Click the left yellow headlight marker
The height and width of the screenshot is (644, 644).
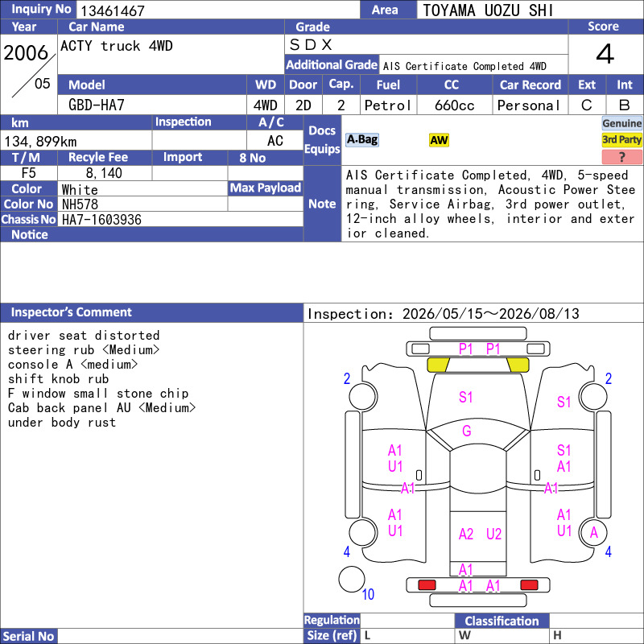click(x=438, y=365)
